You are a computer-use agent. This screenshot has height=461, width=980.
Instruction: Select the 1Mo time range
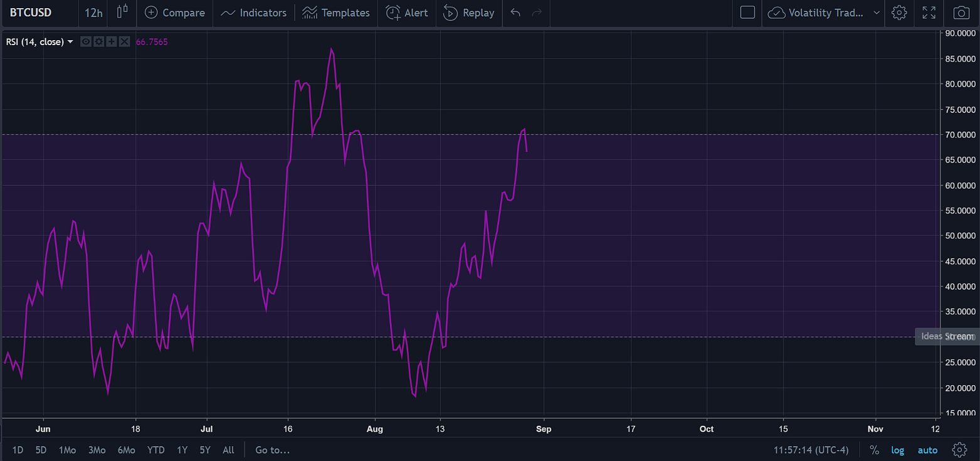coord(67,450)
